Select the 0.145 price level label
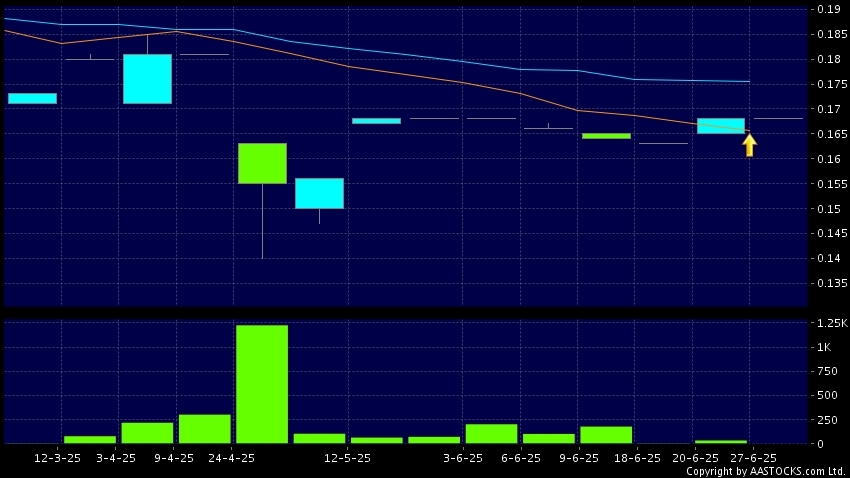Image resolution: width=850 pixels, height=478 pixels. 832,233
